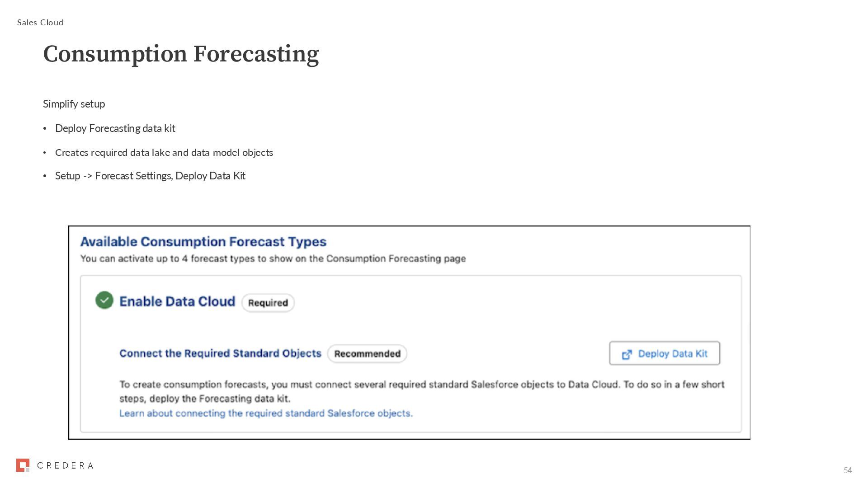868x488 pixels.
Task: Click the CREDERA wordmark text
Action: pos(65,465)
